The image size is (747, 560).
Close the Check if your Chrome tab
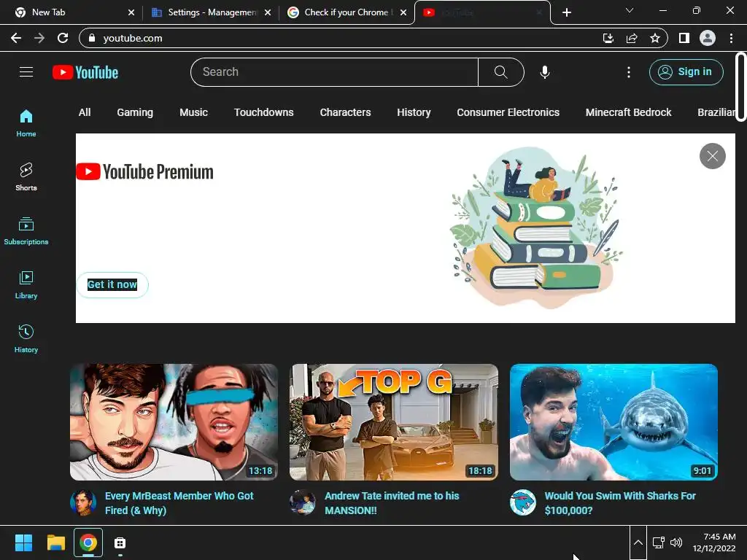pos(403,12)
